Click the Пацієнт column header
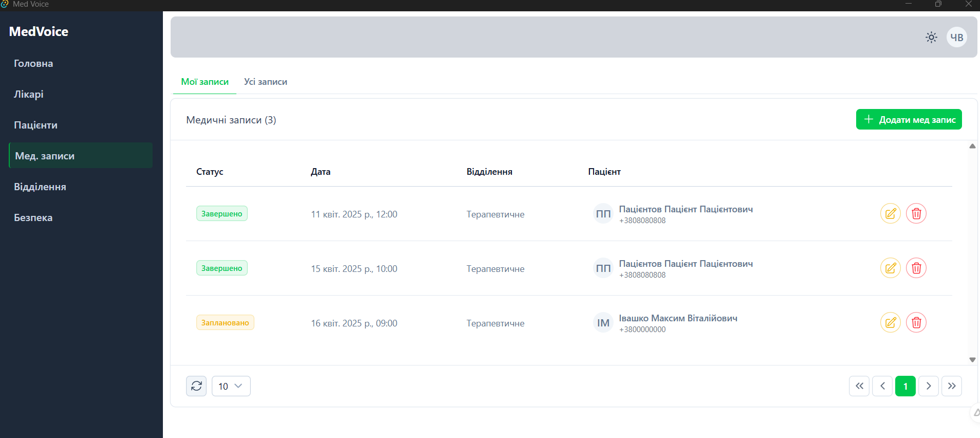 (x=604, y=172)
